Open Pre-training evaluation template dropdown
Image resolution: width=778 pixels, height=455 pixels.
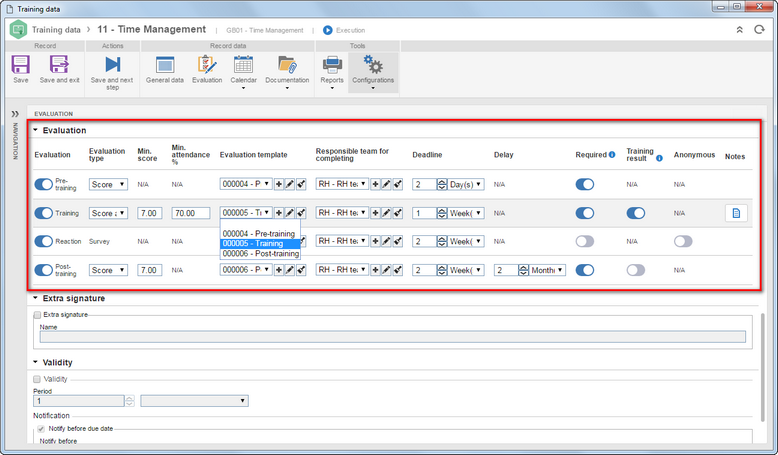tap(246, 184)
